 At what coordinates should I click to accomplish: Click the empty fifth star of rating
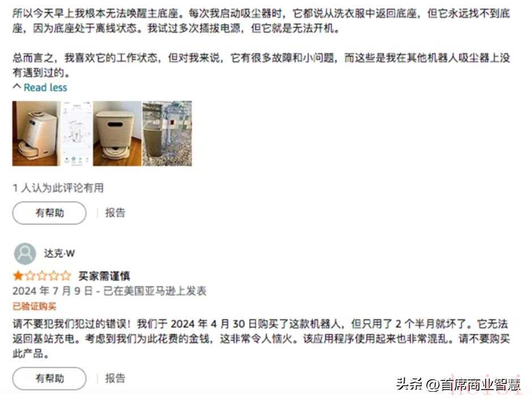coord(66,275)
